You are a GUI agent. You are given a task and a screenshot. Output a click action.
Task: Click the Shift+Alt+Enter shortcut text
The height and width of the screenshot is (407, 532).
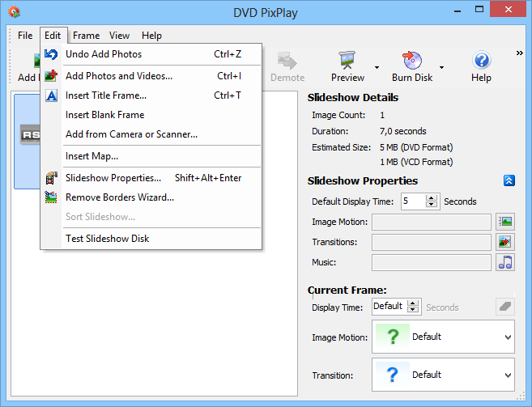(208, 178)
